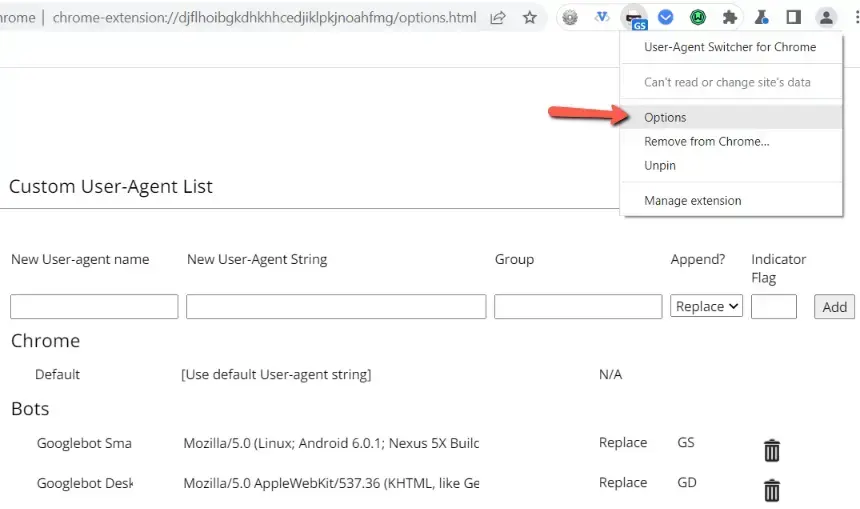This screenshot has height=509, width=860.
Task: Click Manage extension in the context menu
Action: 692,201
